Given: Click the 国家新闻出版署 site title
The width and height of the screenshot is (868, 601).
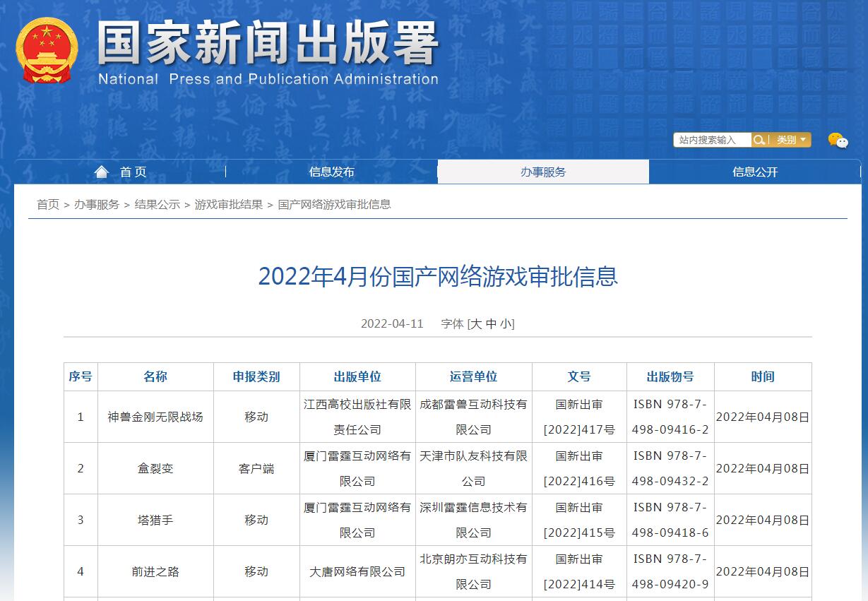Looking at the screenshot, I should [268, 45].
